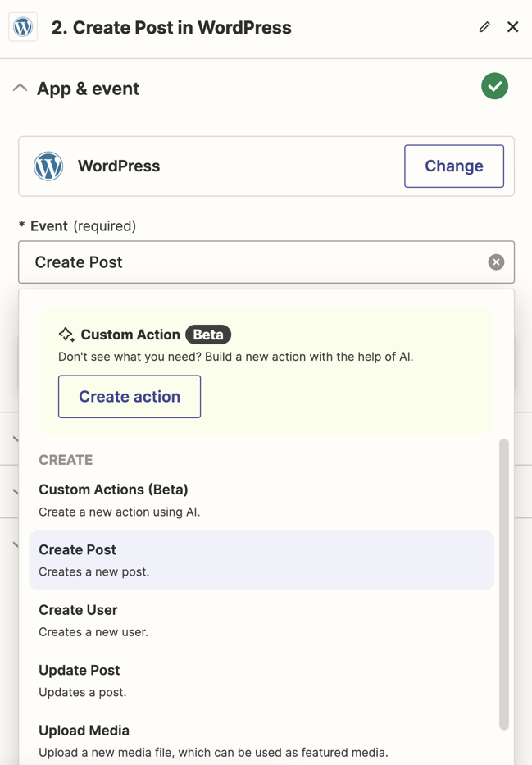Click the WordPress logo in the header

[x=23, y=27]
